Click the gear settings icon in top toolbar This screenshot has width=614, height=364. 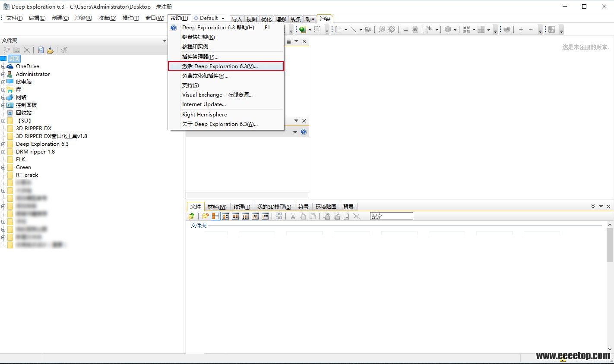coord(392,29)
